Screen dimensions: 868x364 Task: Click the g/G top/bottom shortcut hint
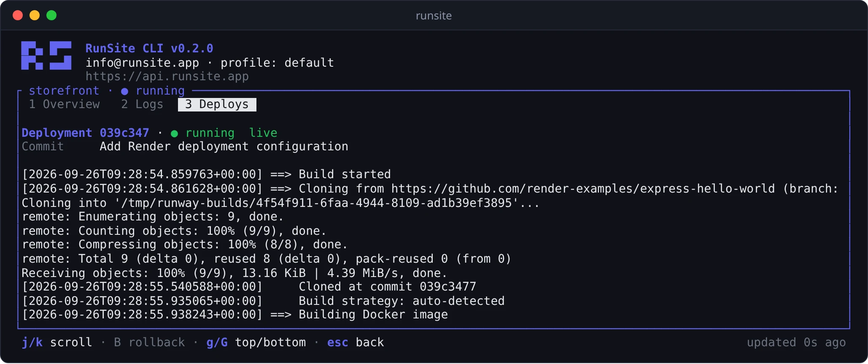point(256,342)
